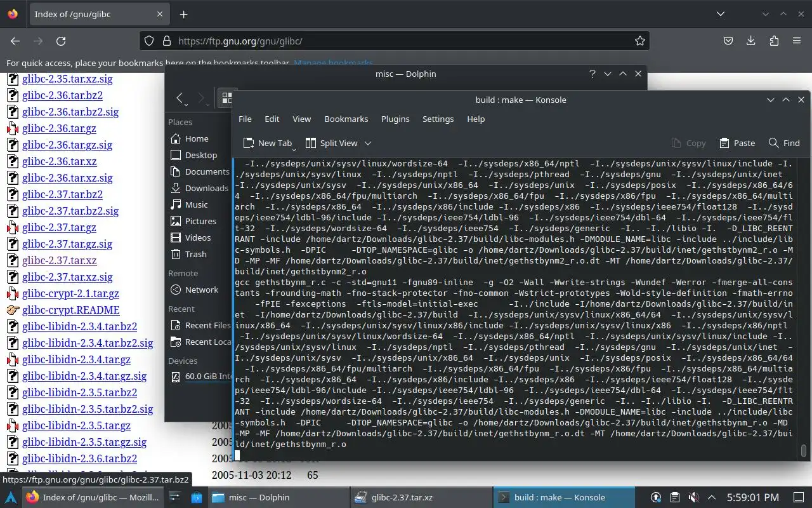The height and width of the screenshot is (508, 812).
Task: Switch to glibc-2.37.tar.xz taskbar entry
Action: coord(421,497)
